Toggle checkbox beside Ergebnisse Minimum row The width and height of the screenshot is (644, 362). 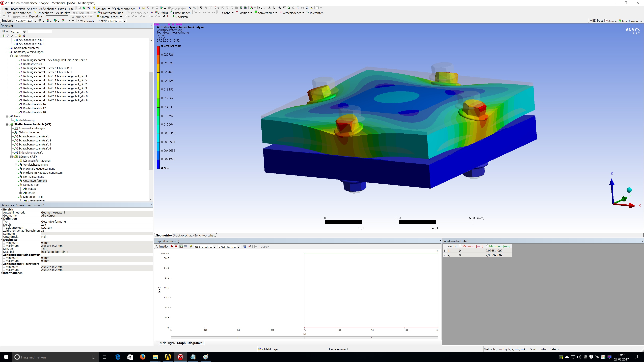click(4, 243)
